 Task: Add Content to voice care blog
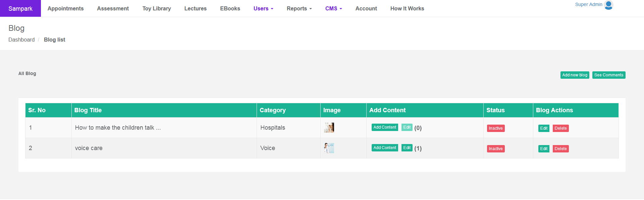pyautogui.click(x=385, y=148)
